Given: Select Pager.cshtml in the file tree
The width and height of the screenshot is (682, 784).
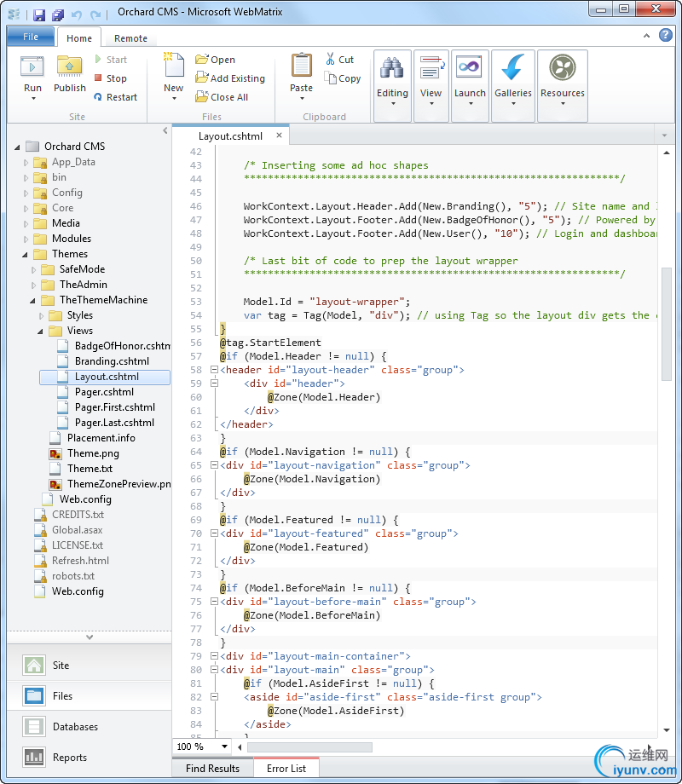Looking at the screenshot, I should tap(104, 392).
